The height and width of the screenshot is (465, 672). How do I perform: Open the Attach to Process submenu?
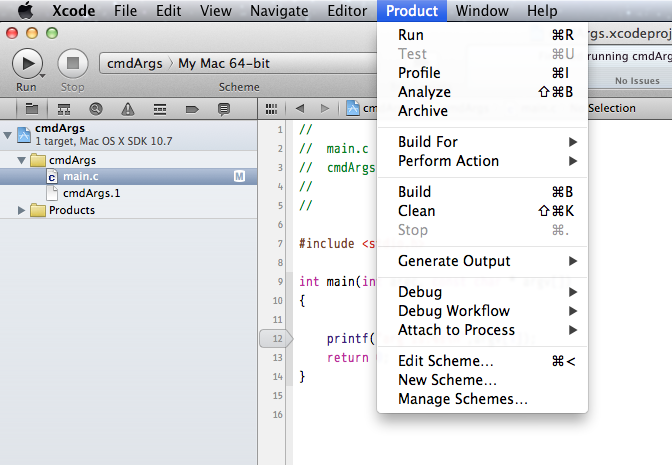482,330
